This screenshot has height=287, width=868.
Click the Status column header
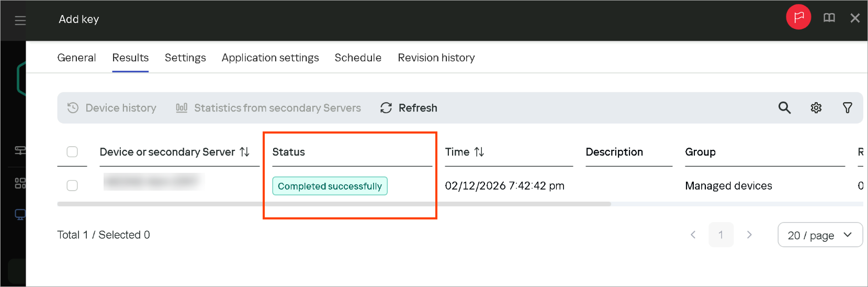pyautogui.click(x=289, y=152)
